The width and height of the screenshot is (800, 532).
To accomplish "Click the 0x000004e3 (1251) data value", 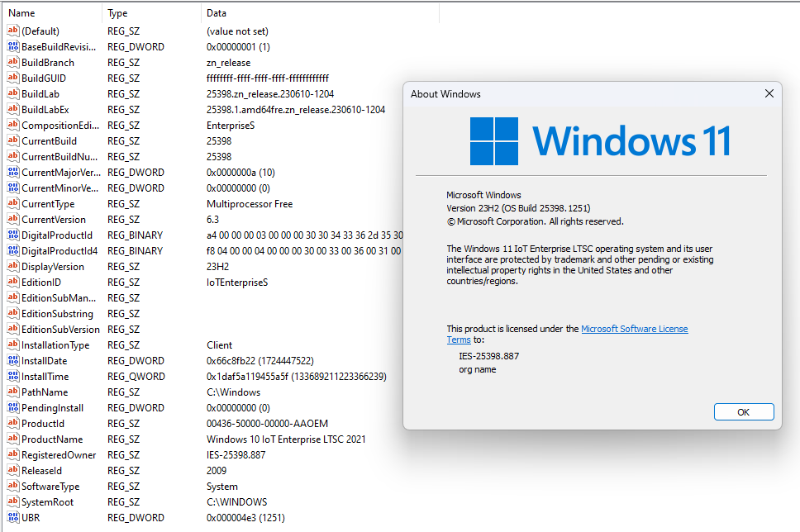I will click(245, 518).
